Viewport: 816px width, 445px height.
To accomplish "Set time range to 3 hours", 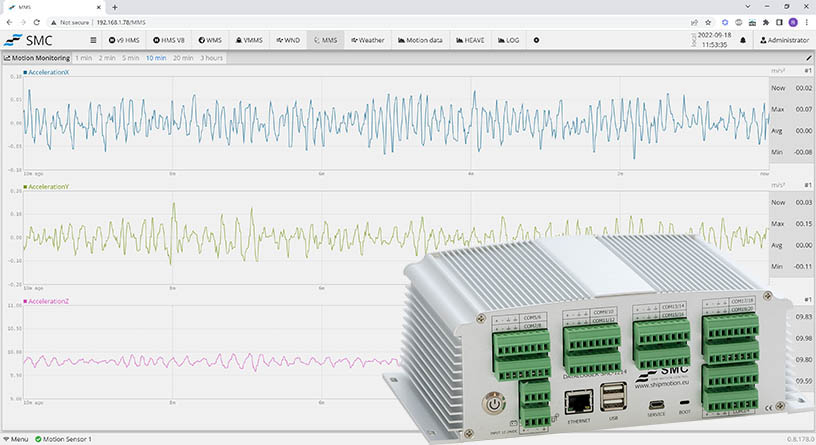I will coord(211,58).
